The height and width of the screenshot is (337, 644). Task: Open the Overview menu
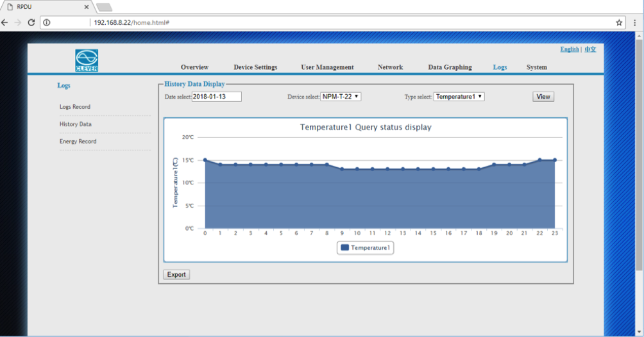[194, 67]
